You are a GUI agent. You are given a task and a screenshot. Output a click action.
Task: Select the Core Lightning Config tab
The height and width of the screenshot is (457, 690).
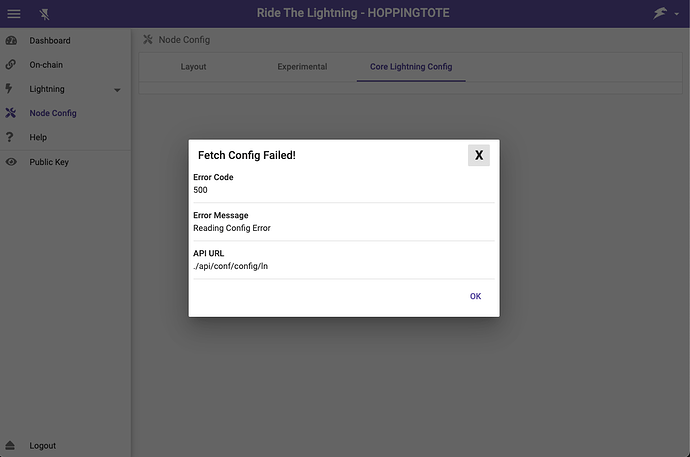pos(411,67)
